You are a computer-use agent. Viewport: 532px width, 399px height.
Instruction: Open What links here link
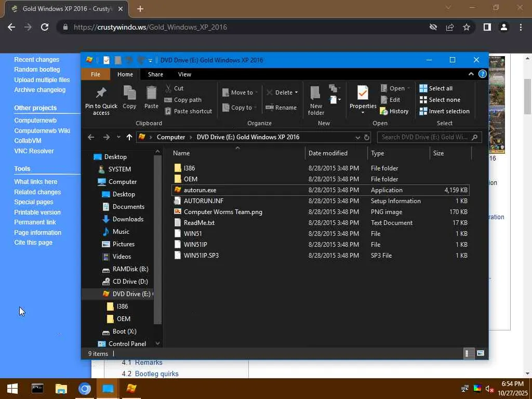36,182
